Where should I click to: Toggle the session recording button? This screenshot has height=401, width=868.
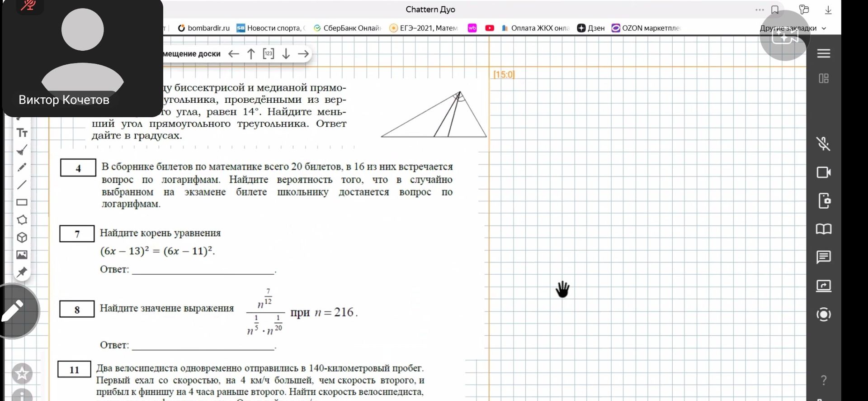tap(824, 315)
